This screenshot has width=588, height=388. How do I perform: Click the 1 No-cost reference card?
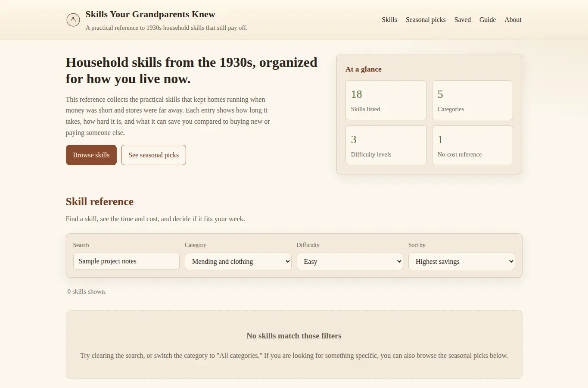[473, 145]
